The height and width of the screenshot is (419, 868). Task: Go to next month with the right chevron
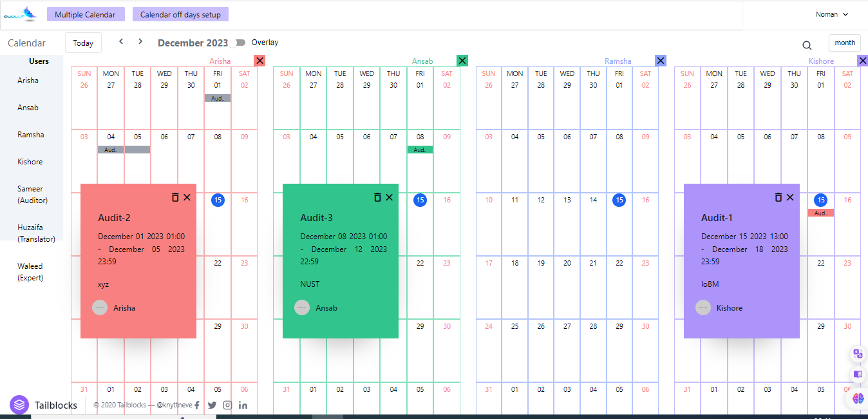[x=140, y=41]
